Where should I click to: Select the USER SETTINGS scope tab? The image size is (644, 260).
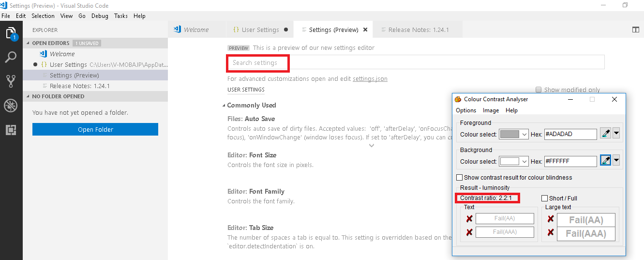pyautogui.click(x=246, y=90)
